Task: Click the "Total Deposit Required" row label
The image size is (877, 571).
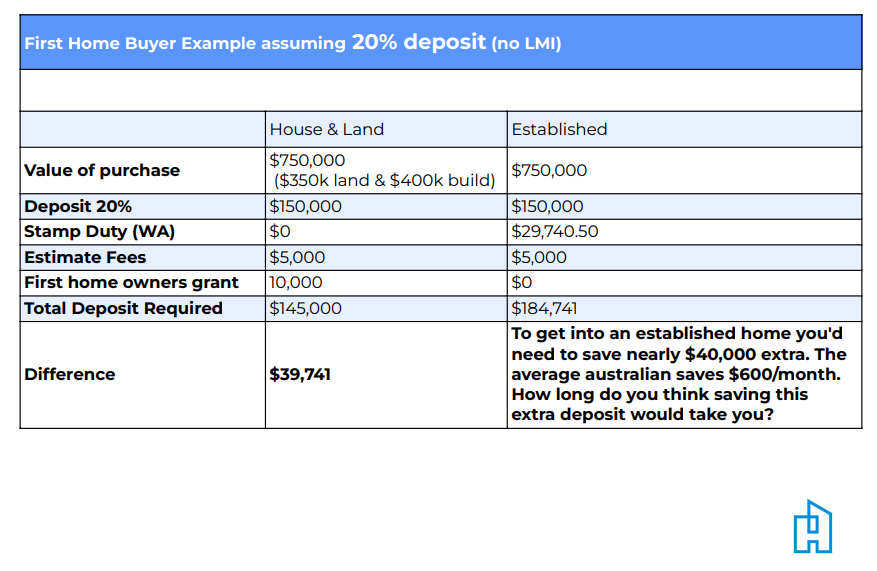Action: point(123,308)
